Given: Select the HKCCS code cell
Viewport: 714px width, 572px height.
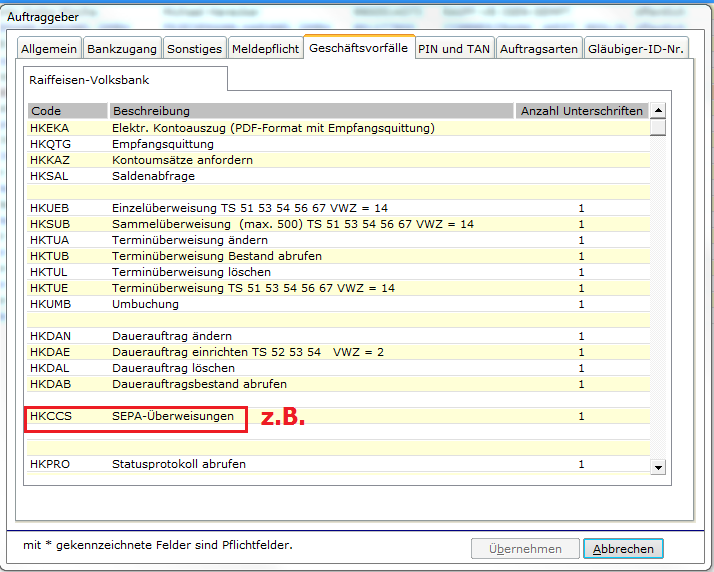Looking at the screenshot, I should pos(51,416).
